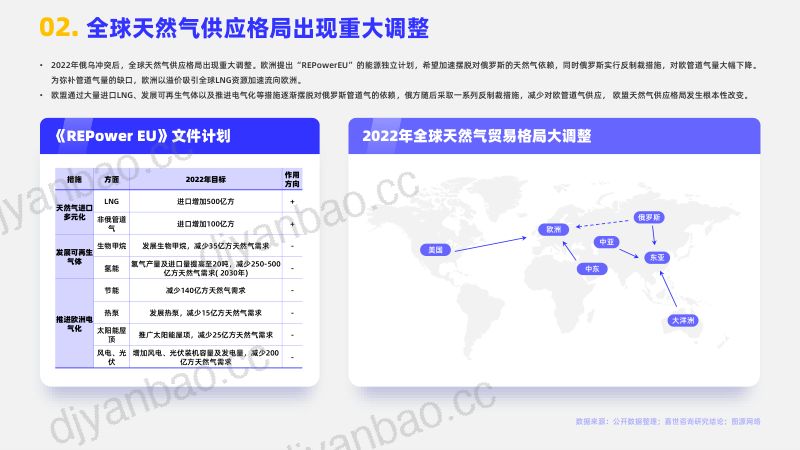This screenshot has height=450, width=800.
Task: Click the "欧洲" map label
Action: point(554,230)
